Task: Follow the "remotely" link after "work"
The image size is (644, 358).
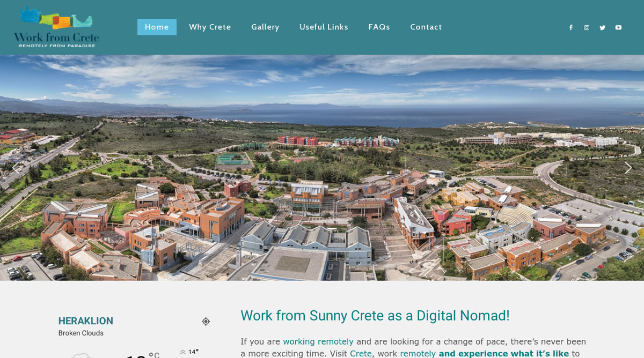Action: click(x=418, y=354)
